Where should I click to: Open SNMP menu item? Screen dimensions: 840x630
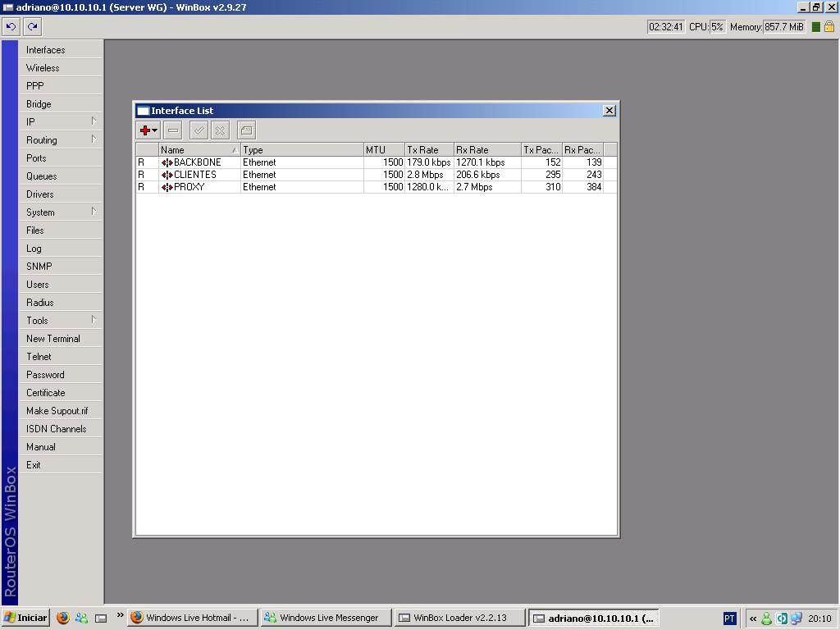click(61, 267)
